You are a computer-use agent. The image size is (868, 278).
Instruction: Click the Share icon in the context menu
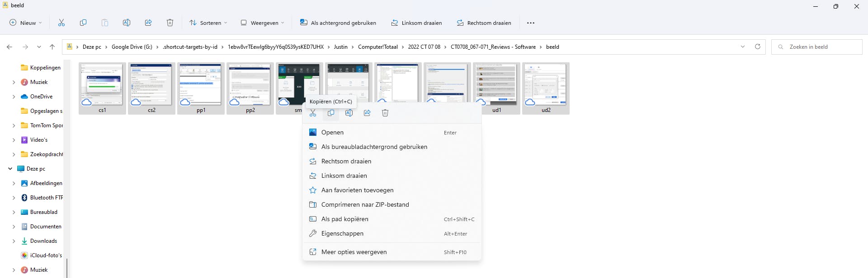367,113
